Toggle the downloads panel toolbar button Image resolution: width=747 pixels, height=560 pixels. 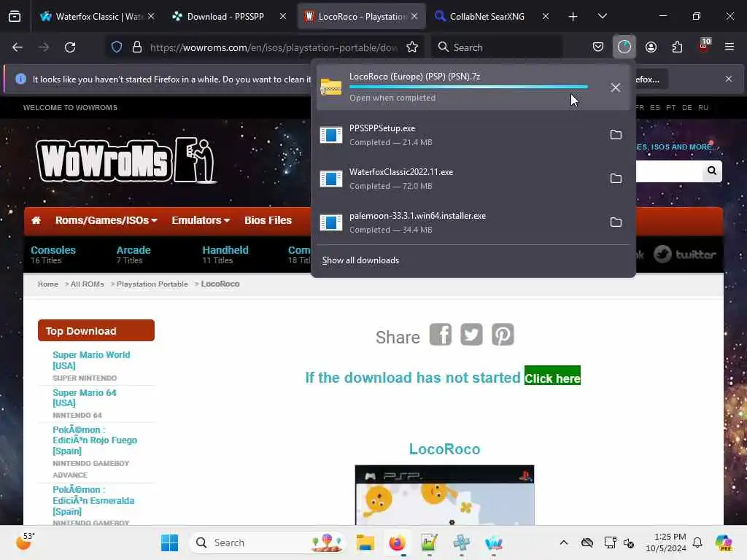624,47
